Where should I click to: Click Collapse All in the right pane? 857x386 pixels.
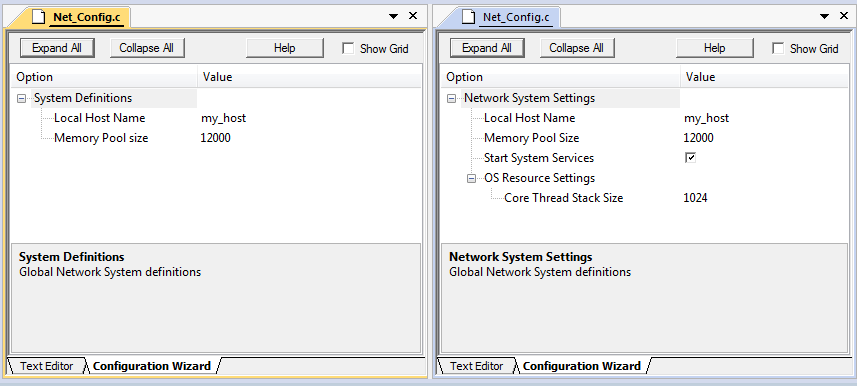click(577, 48)
